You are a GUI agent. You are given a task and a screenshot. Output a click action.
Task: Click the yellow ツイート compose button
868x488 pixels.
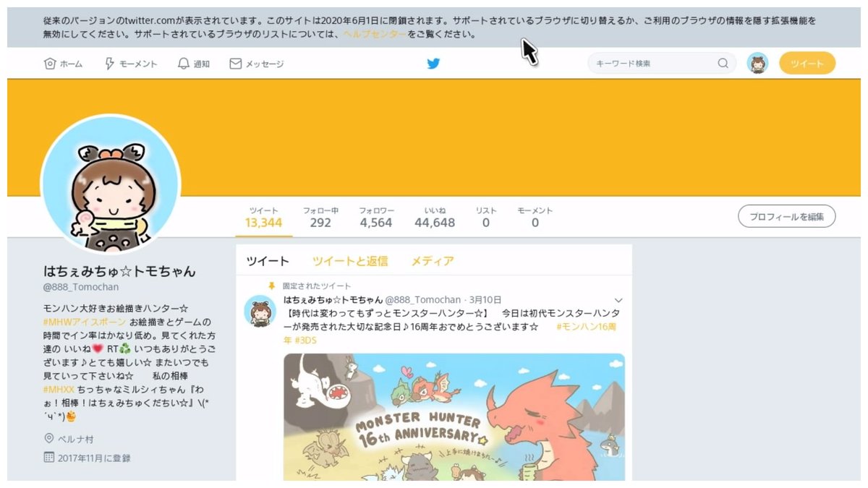tap(807, 64)
